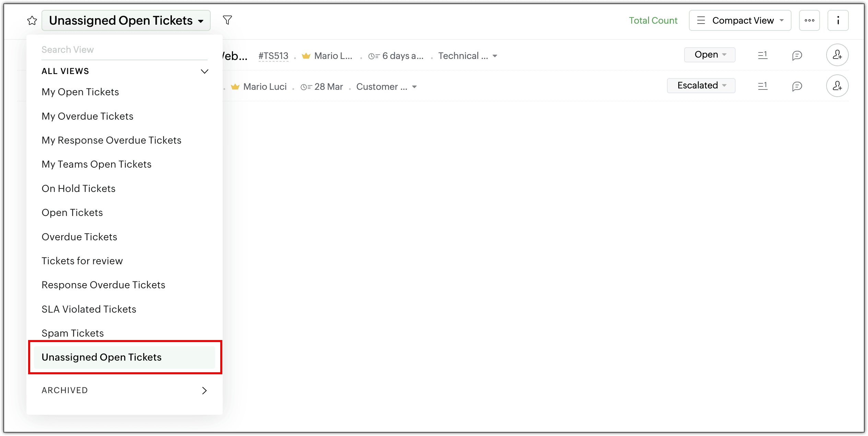Assign agent icon on Open ticket row
The width and height of the screenshot is (868, 436).
pos(837,55)
